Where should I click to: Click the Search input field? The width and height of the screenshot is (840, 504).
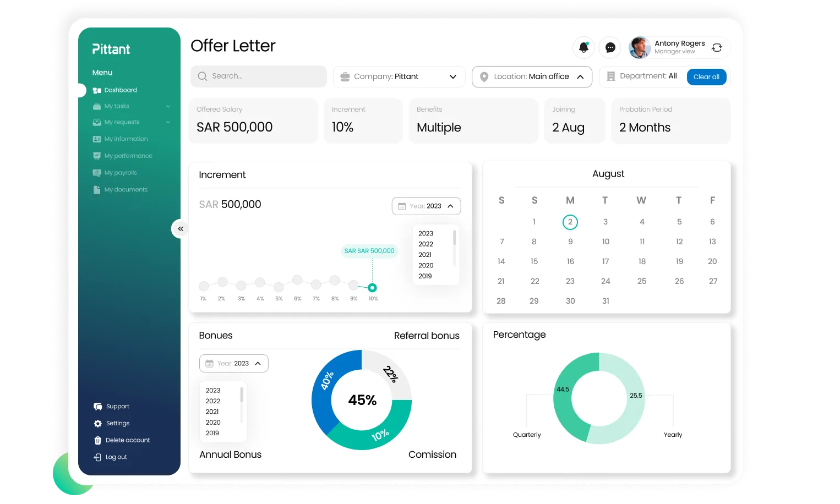tap(259, 76)
